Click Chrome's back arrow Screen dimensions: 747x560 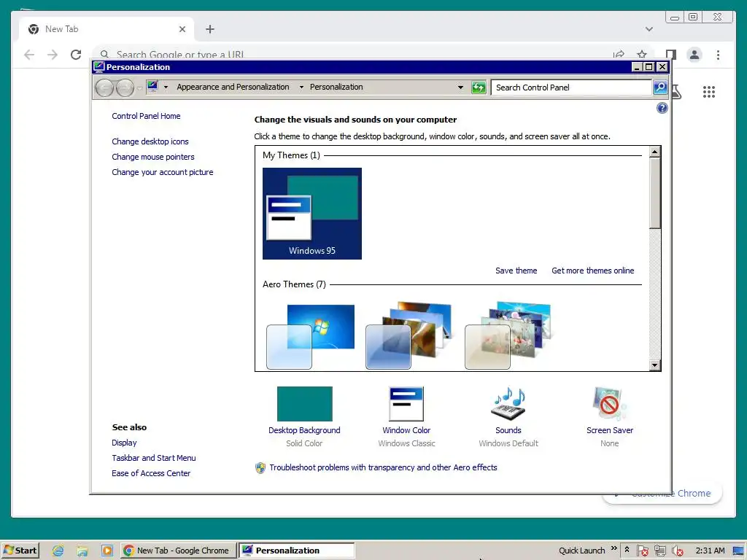29,55
